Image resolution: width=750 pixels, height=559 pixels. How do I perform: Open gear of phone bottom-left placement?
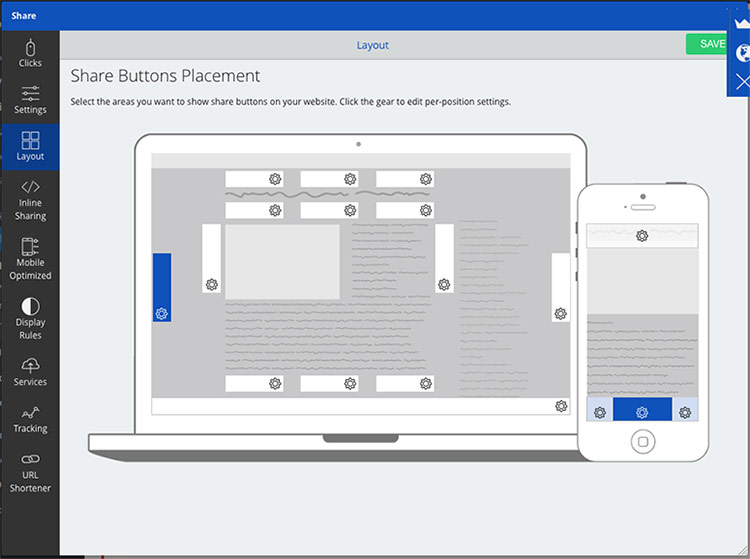tap(600, 413)
